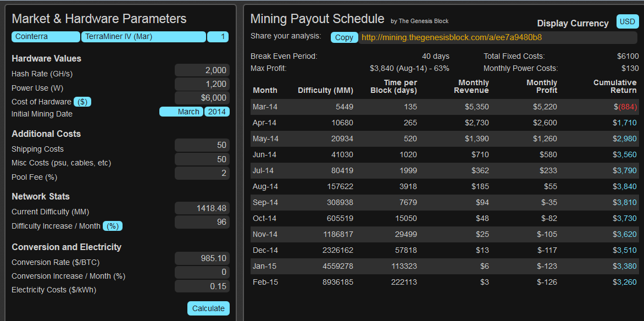Edit the Shipping Costs field

tap(202, 145)
